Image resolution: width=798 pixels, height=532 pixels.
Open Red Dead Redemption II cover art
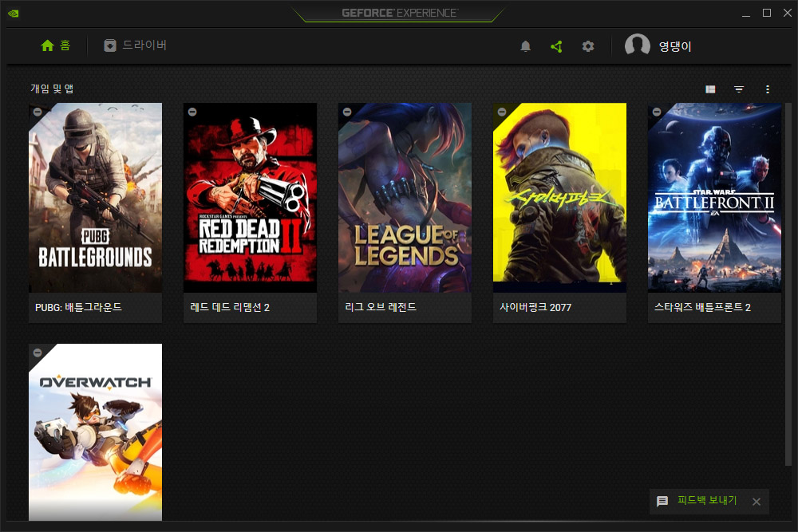click(250, 197)
